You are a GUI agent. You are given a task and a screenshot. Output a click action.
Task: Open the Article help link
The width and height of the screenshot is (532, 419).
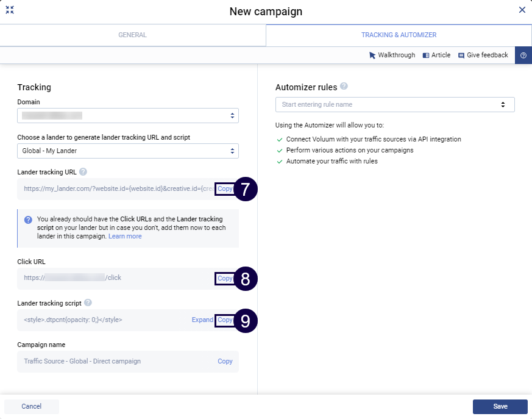click(x=436, y=56)
